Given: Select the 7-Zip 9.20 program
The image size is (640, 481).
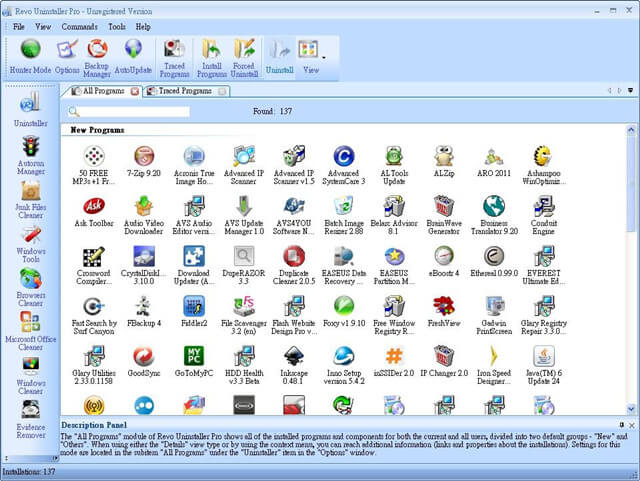Looking at the screenshot, I should [144, 161].
